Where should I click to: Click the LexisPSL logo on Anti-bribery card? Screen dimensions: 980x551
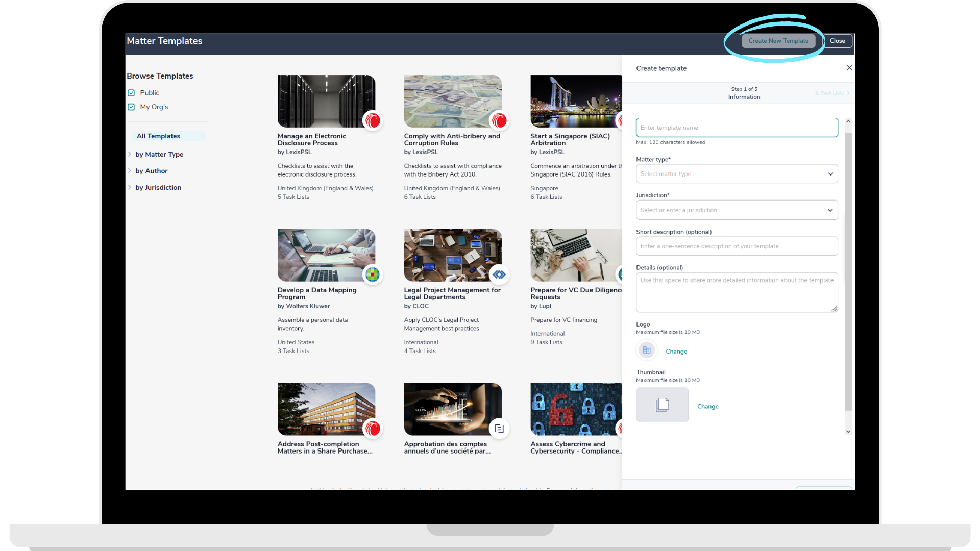(x=499, y=121)
